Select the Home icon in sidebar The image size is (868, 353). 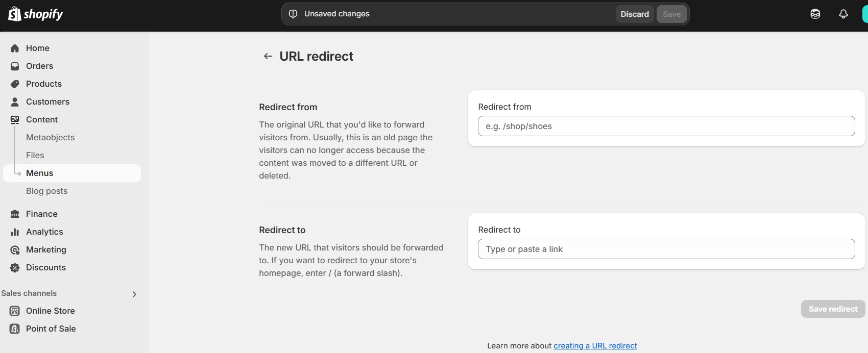point(15,48)
